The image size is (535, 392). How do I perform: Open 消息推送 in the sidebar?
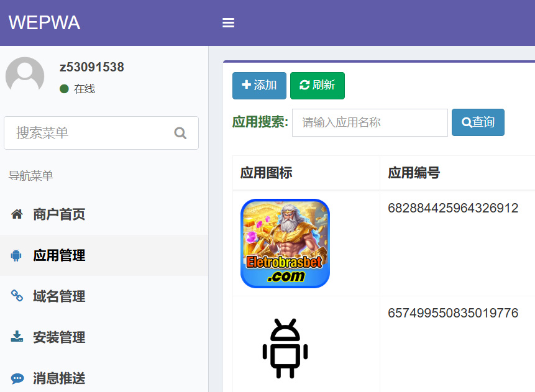click(x=104, y=378)
